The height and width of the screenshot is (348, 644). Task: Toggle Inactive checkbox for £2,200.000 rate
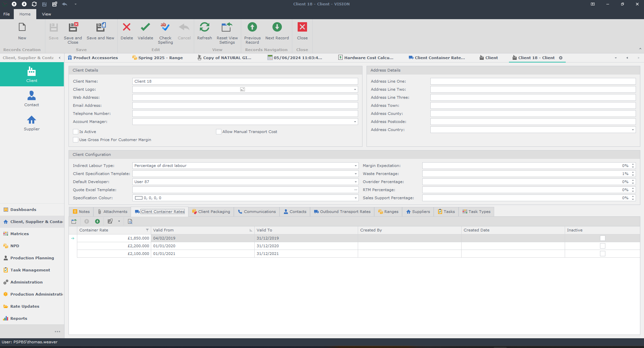(x=603, y=246)
